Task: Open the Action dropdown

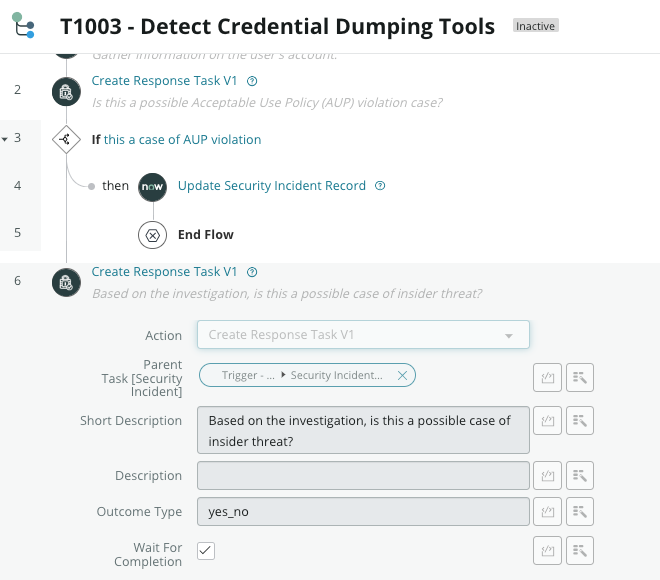Action: pos(363,335)
